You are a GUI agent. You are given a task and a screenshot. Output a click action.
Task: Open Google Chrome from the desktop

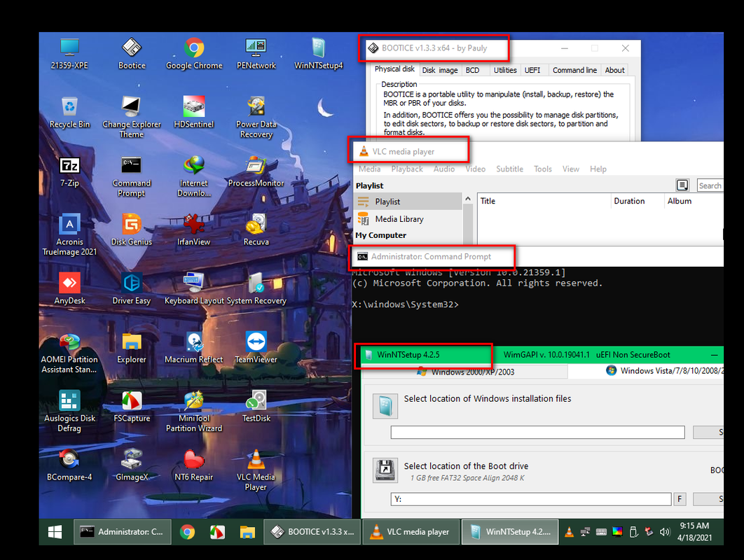(x=194, y=54)
